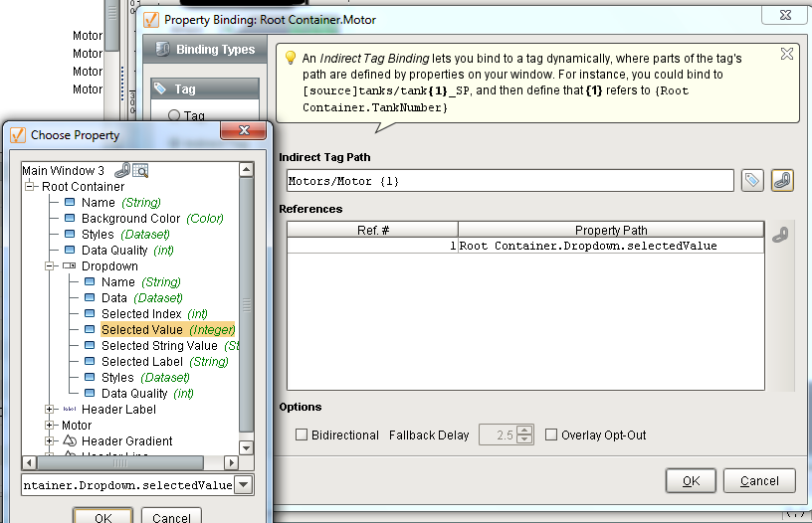Expand the Header Label tree node
812x523 pixels.
point(51,409)
